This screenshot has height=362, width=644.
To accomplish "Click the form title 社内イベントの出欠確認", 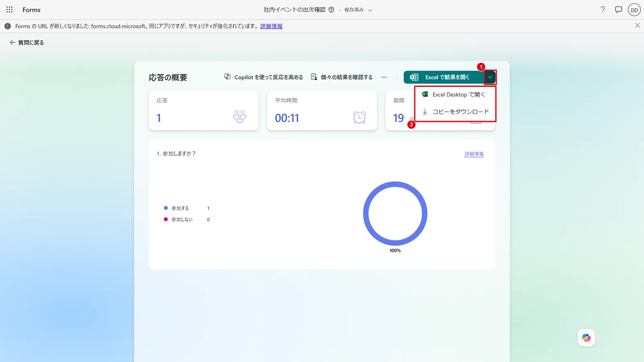I will (295, 10).
